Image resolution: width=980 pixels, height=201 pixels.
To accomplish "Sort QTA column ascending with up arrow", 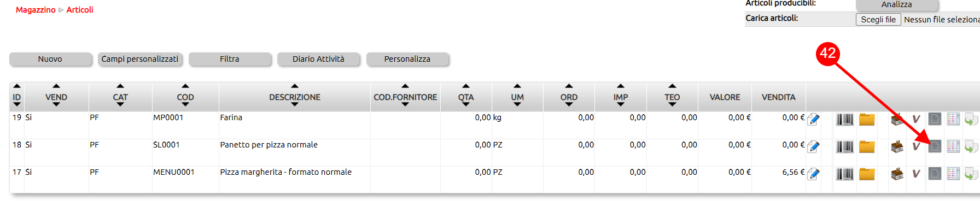I will [x=466, y=86].
